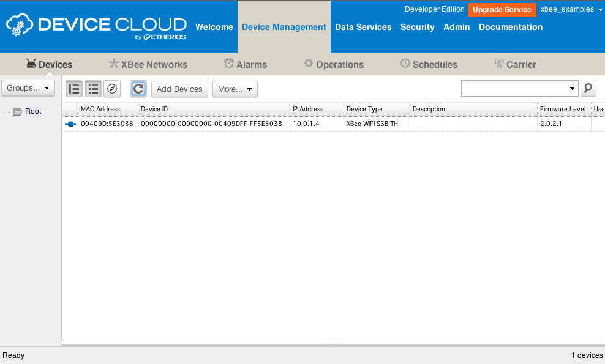The height and width of the screenshot is (364, 605).
Task: Open the map view compass icon
Action: click(112, 89)
